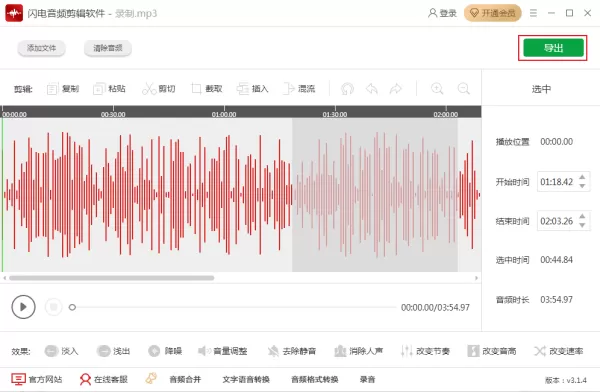Apply the 消除人声 remove vocals effect
Image resolution: width=600 pixels, height=392 pixels.
pyautogui.click(x=359, y=351)
